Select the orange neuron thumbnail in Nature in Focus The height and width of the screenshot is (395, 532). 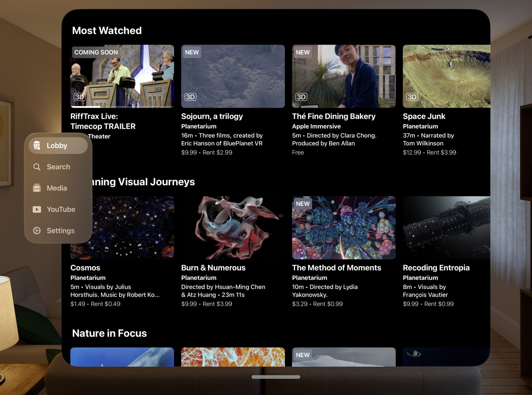coord(233,357)
